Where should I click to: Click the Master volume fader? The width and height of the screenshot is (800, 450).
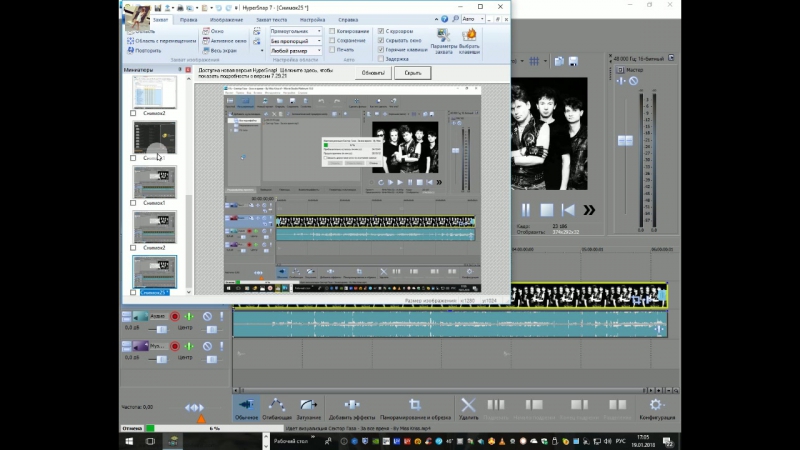(x=625, y=142)
